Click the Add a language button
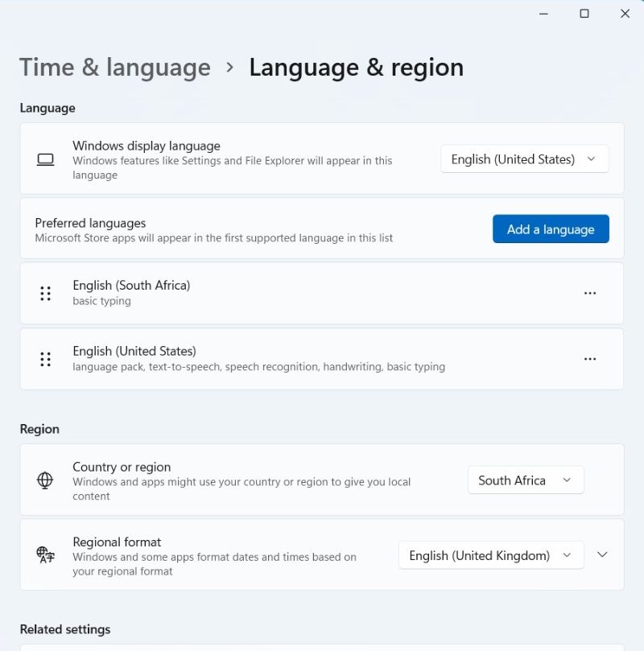The width and height of the screenshot is (644, 651). coord(551,229)
